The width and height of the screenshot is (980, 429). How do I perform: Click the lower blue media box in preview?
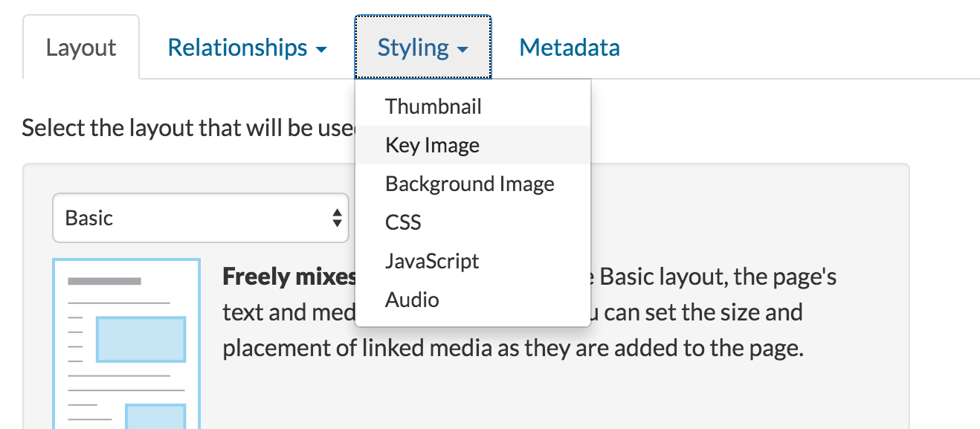click(x=155, y=416)
